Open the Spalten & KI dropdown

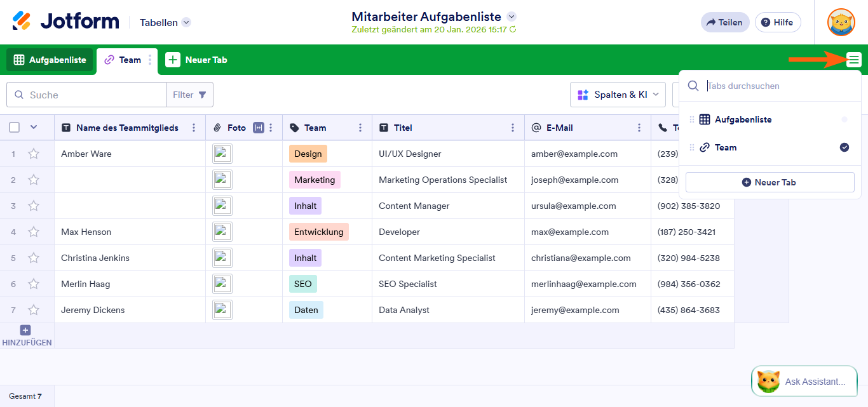[617, 94]
